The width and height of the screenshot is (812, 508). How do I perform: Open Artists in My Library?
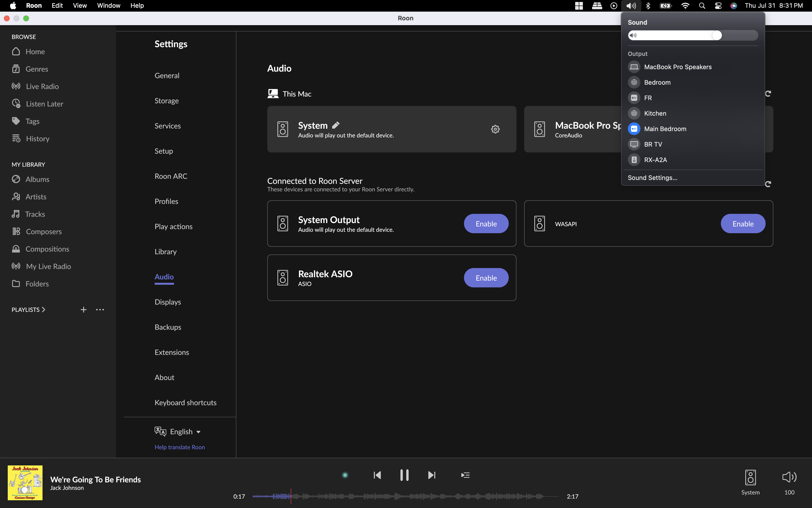(29, 196)
